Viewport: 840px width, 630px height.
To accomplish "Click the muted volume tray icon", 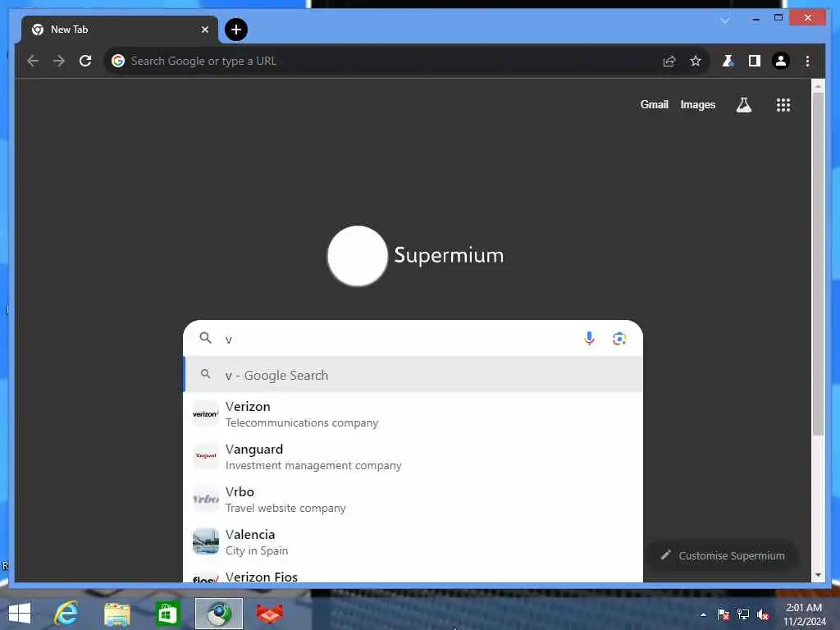I will [763, 614].
